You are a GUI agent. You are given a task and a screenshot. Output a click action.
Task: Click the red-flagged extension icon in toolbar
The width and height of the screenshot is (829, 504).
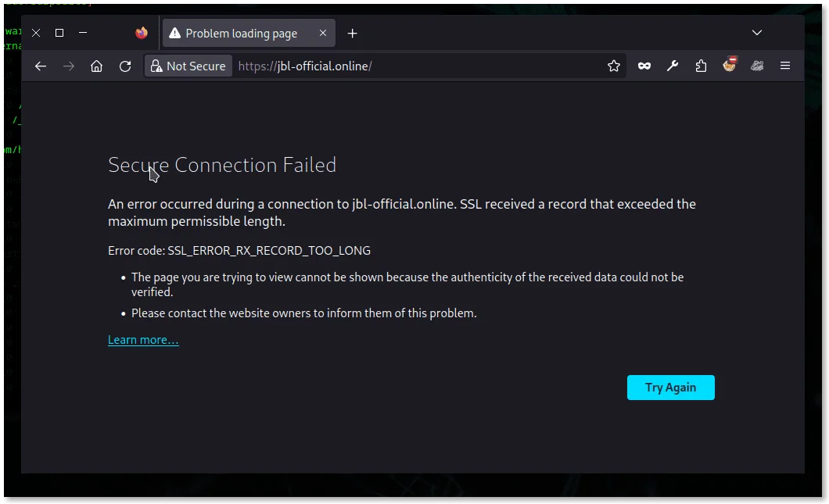[x=729, y=64]
